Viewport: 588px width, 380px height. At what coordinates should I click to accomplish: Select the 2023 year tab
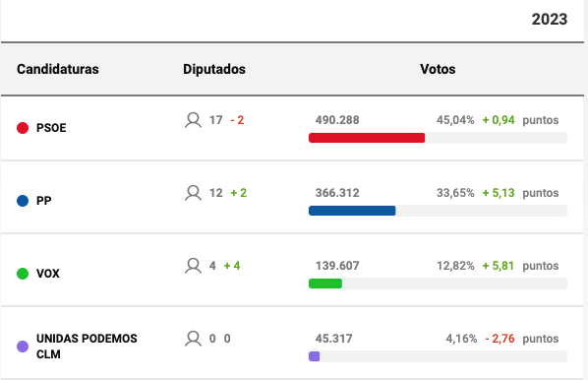coord(550,20)
